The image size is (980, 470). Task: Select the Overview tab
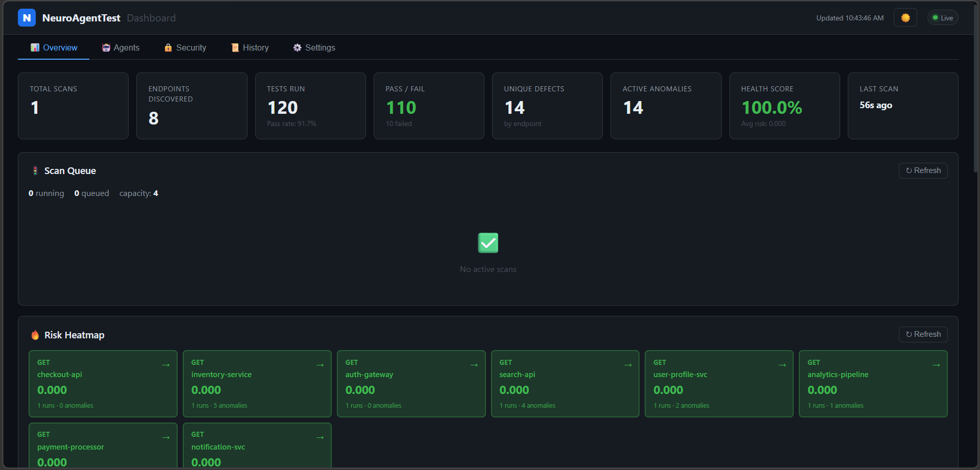[53, 47]
